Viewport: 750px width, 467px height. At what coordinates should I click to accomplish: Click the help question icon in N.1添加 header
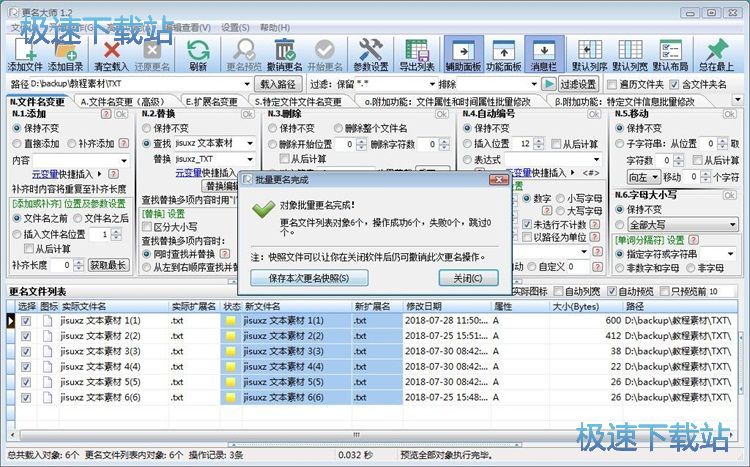[x=106, y=114]
